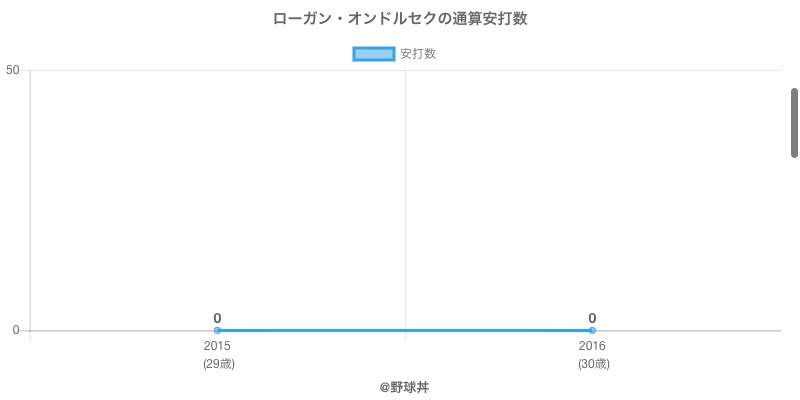
Task: Click the 2016 data point marker
Action: click(x=592, y=330)
